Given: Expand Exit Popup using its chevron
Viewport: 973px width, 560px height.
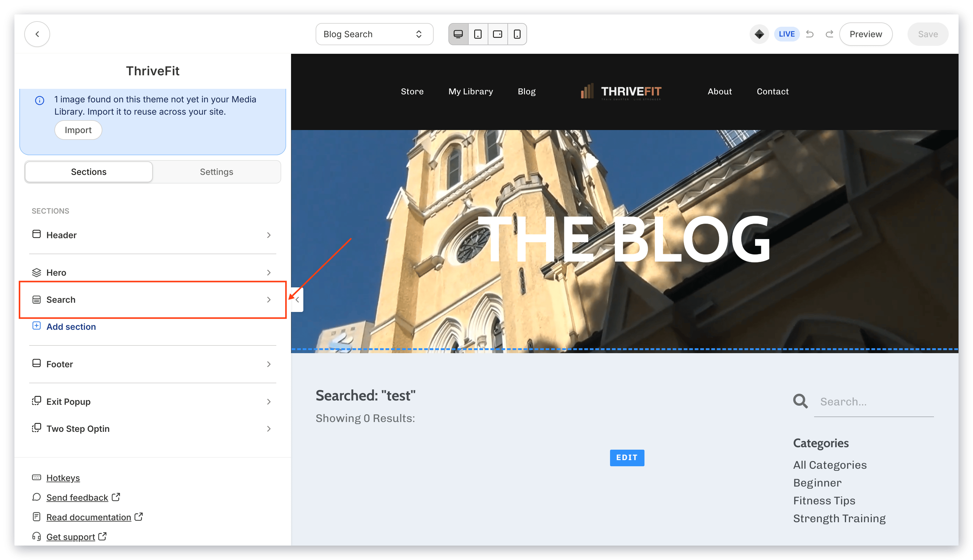Looking at the screenshot, I should pos(268,401).
